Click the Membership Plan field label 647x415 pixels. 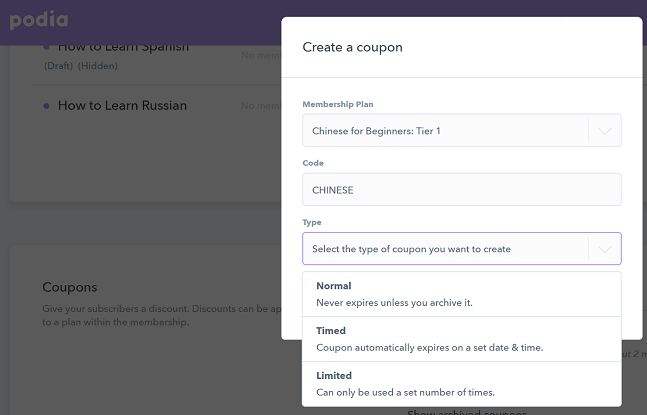tap(338, 104)
